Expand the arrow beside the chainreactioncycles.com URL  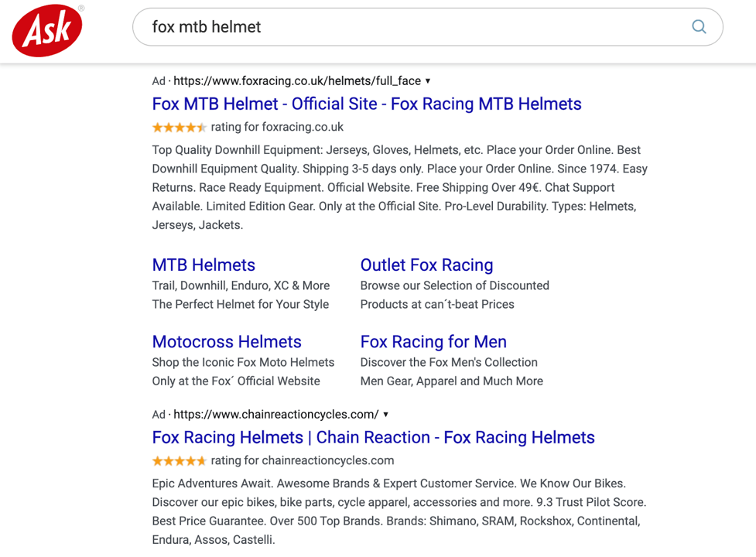pyautogui.click(x=385, y=415)
